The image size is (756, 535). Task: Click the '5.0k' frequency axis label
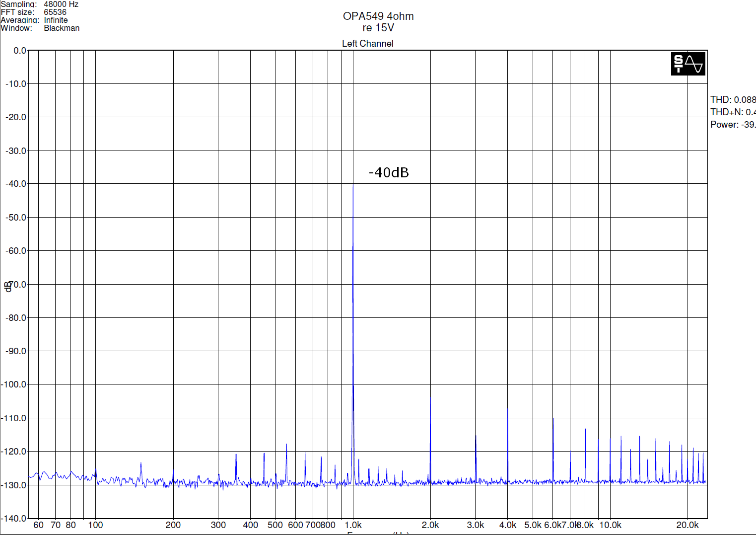[533, 525]
